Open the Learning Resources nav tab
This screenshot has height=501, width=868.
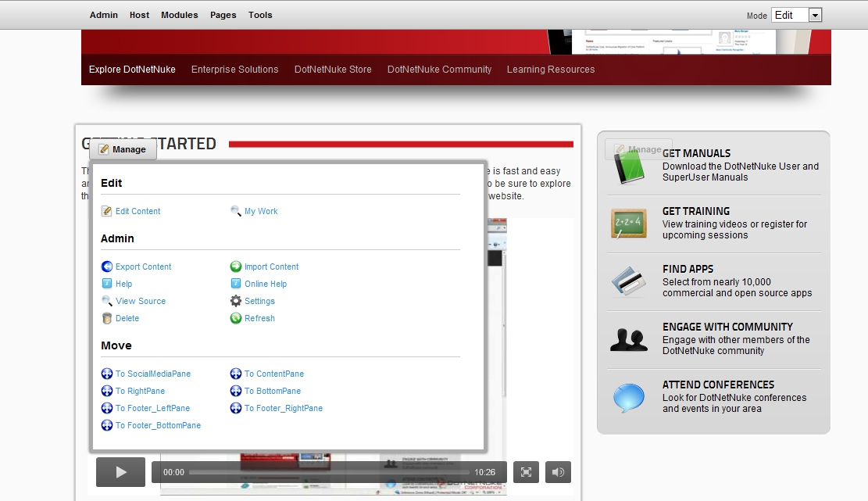pos(551,70)
